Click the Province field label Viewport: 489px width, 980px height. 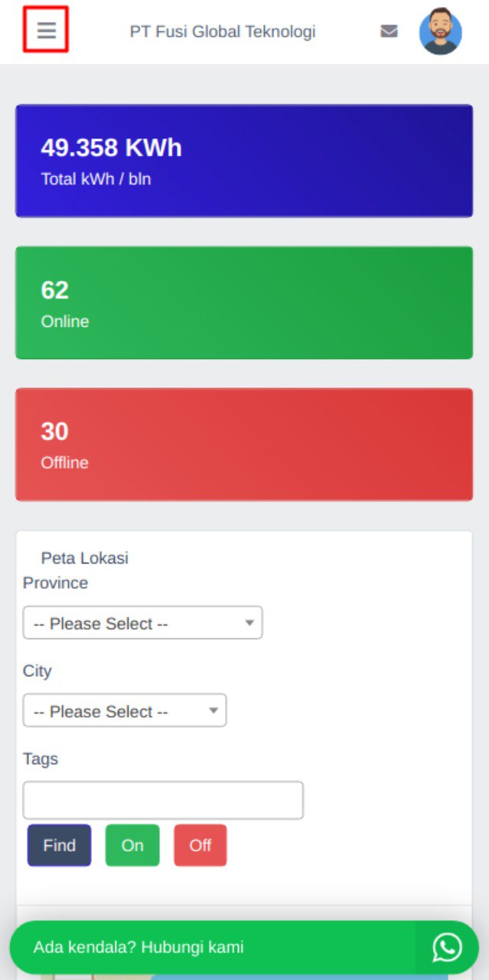(55, 583)
